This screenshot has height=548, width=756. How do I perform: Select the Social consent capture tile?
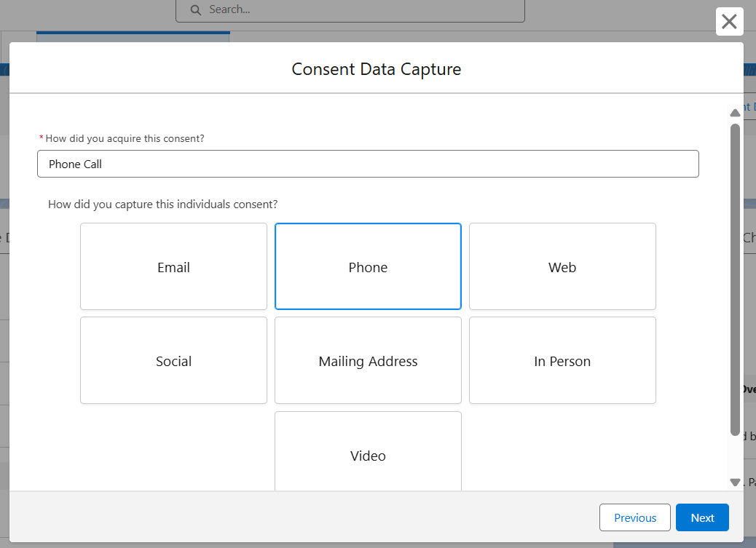click(173, 360)
